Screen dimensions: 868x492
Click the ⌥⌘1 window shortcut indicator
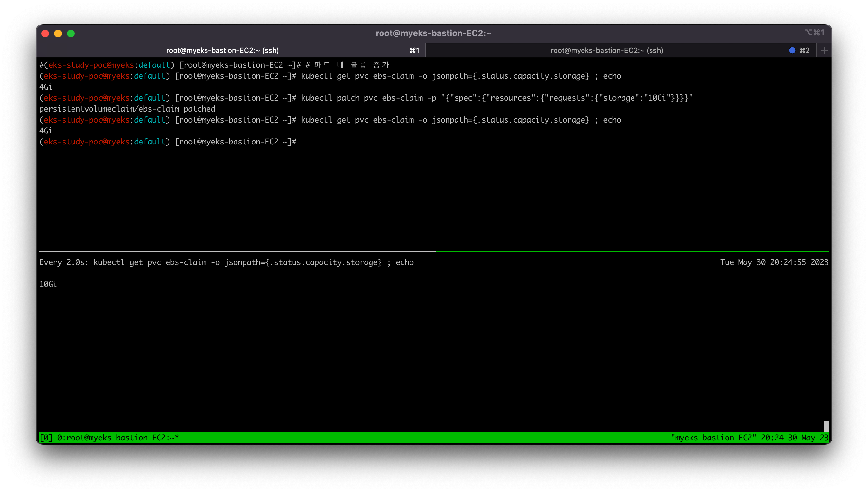814,33
